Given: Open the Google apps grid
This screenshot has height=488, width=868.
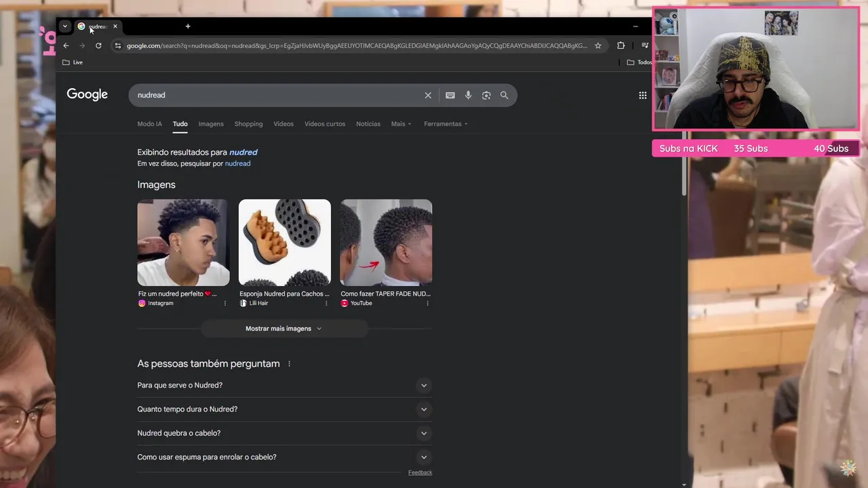Looking at the screenshot, I should point(643,96).
